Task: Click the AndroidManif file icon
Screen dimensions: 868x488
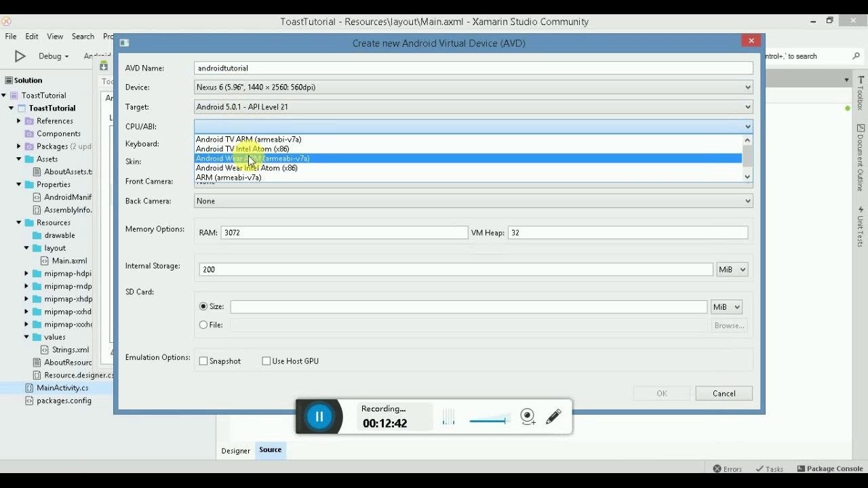Action: pos(37,197)
